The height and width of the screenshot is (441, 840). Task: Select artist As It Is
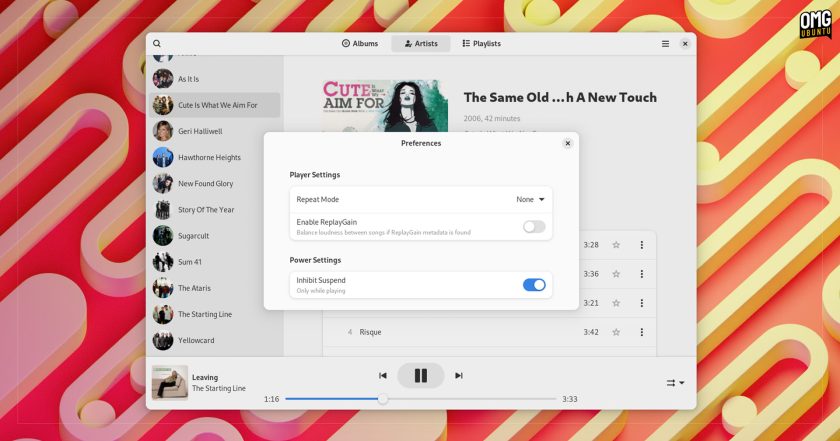click(216, 79)
